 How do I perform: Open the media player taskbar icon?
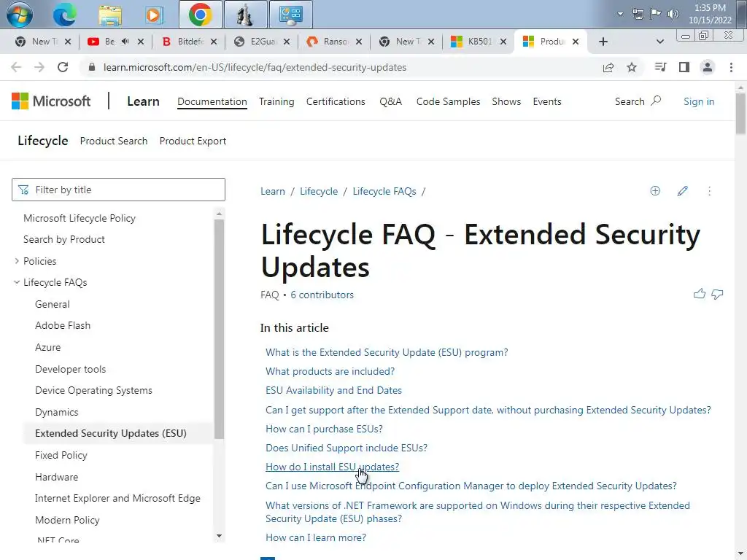click(x=153, y=15)
